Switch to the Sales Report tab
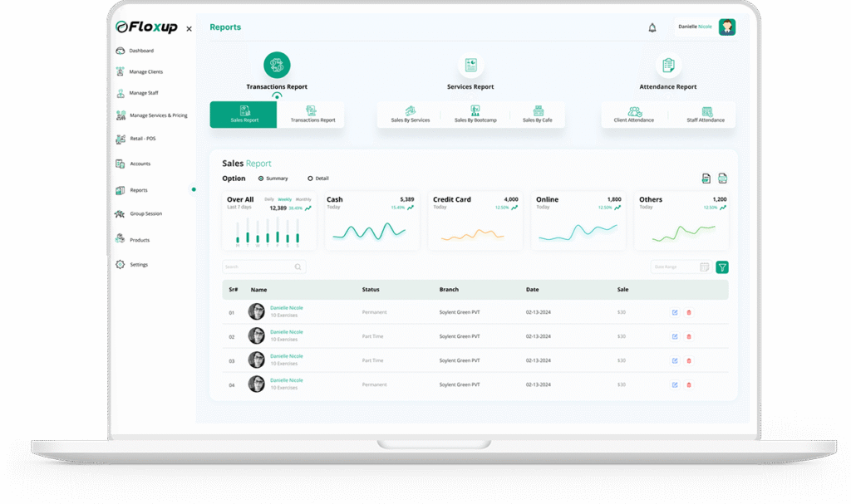 243,115
